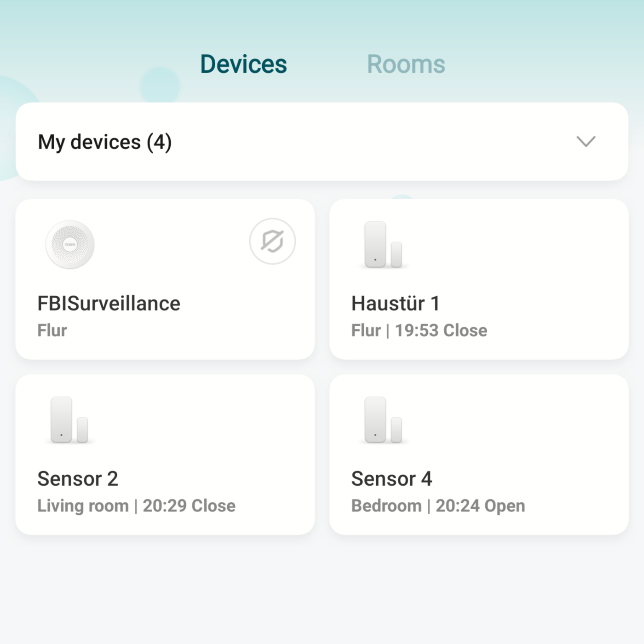Expand the My devices chevron arrow

[586, 141]
